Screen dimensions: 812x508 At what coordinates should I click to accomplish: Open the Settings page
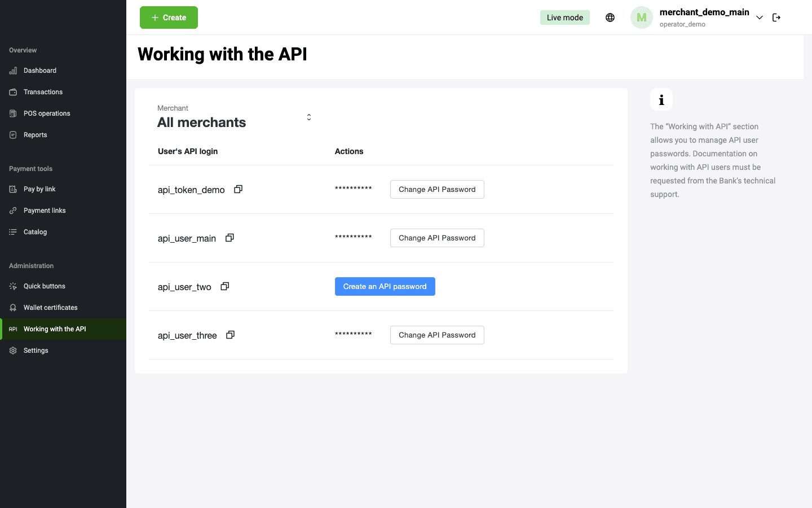coord(36,351)
